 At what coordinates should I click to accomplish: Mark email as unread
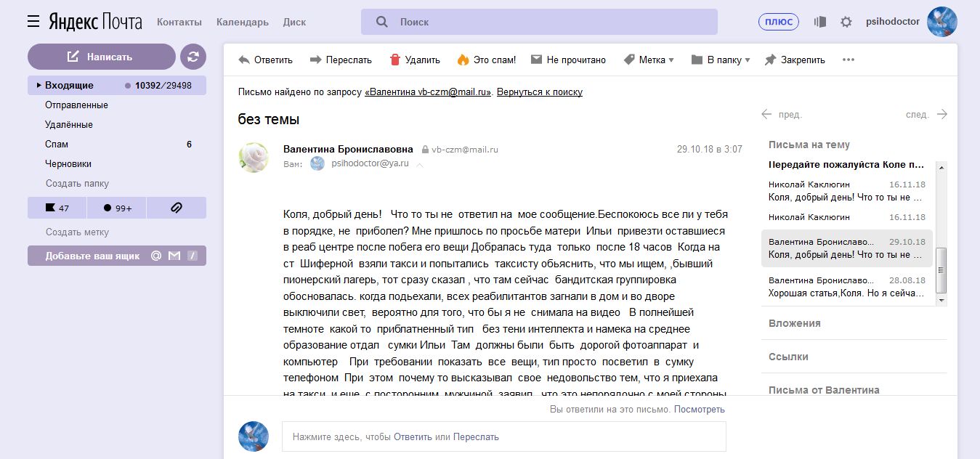pos(568,60)
